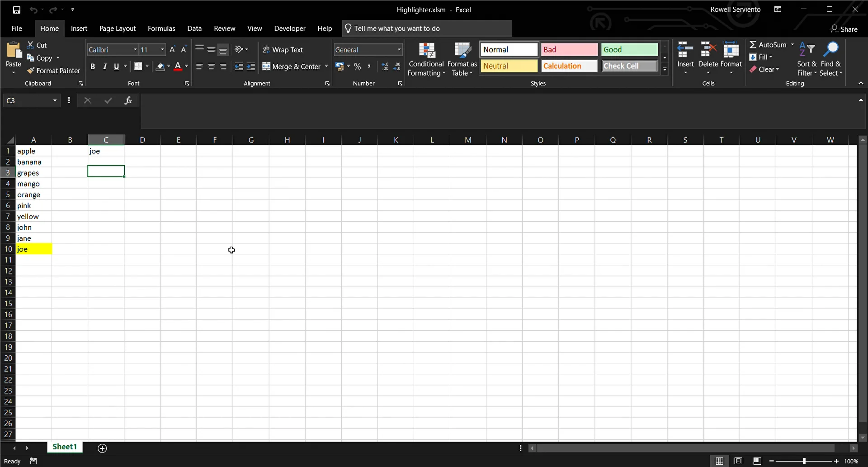Align text to the left
868x467 pixels.
click(199, 67)
